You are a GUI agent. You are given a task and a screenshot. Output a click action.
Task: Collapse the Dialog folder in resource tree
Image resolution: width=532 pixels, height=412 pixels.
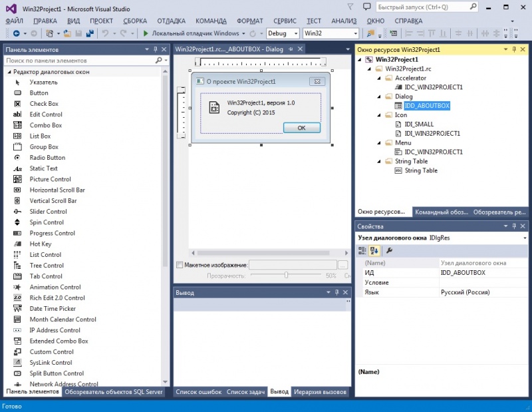point(379,97)
